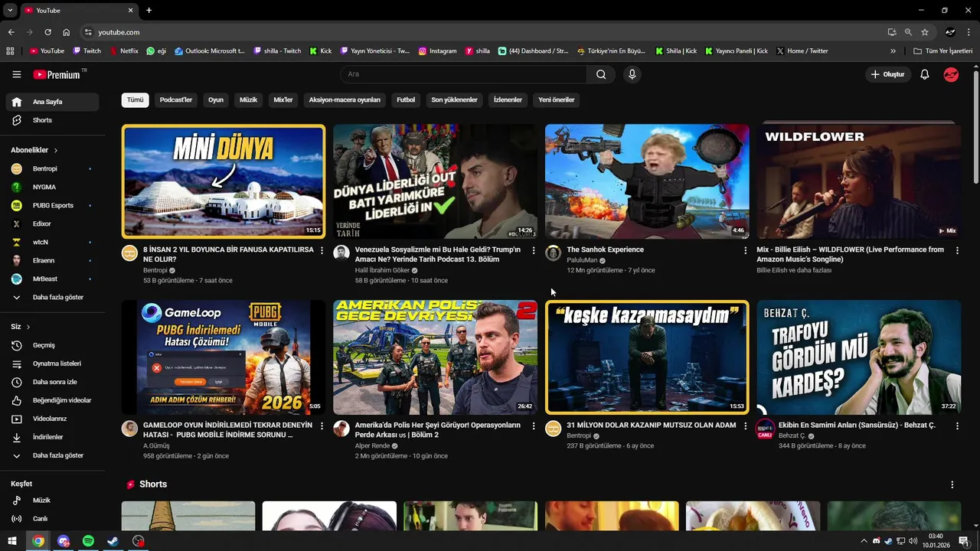The width and height of the screenshot is (980, 551).
Task: Open Windows Start menu
Action: (x=12, y=541)
